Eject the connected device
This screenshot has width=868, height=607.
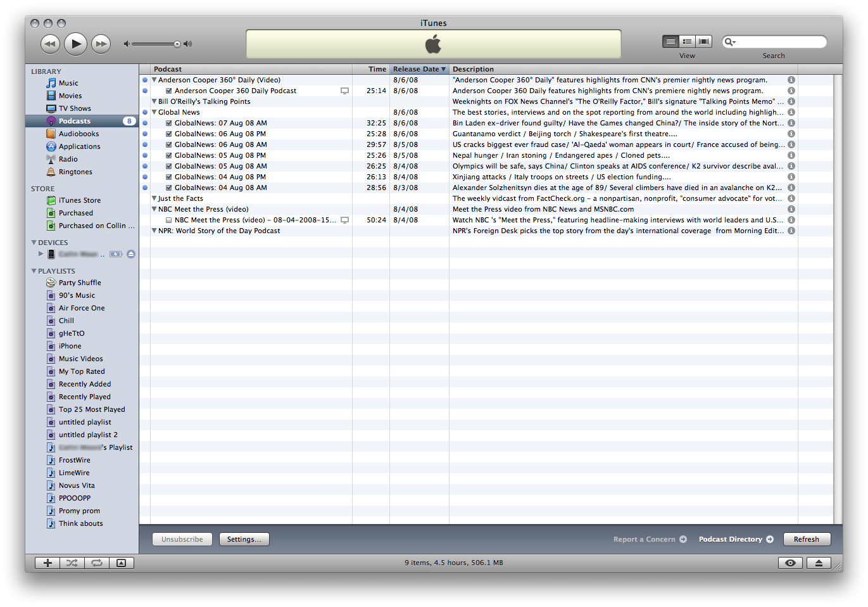pyautogui.click(x=131, y=254)
